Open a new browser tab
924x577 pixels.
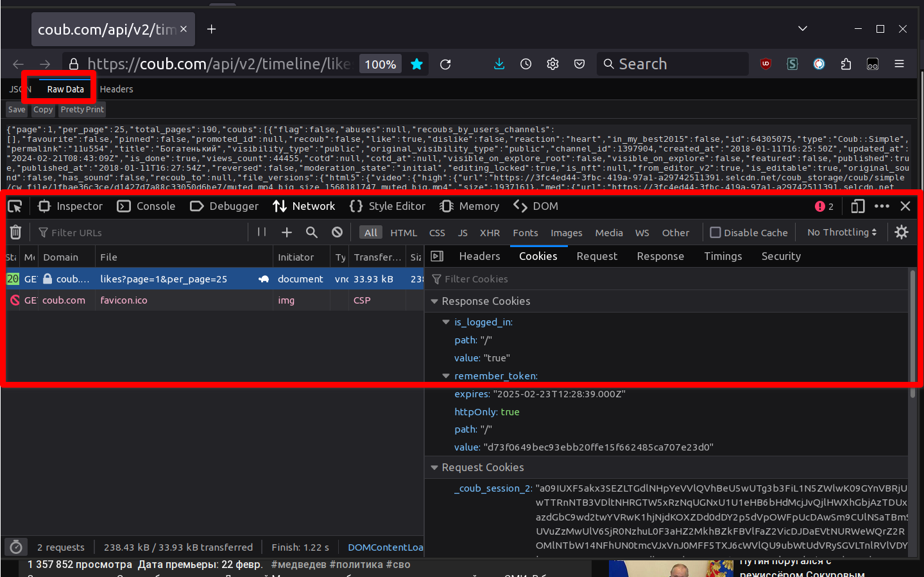tap(211, 29)
